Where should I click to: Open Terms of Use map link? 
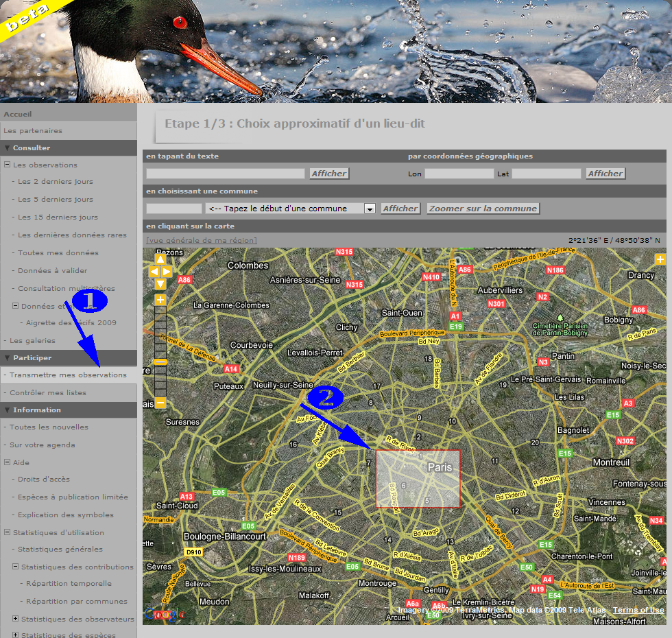click(x=638, y=610)
